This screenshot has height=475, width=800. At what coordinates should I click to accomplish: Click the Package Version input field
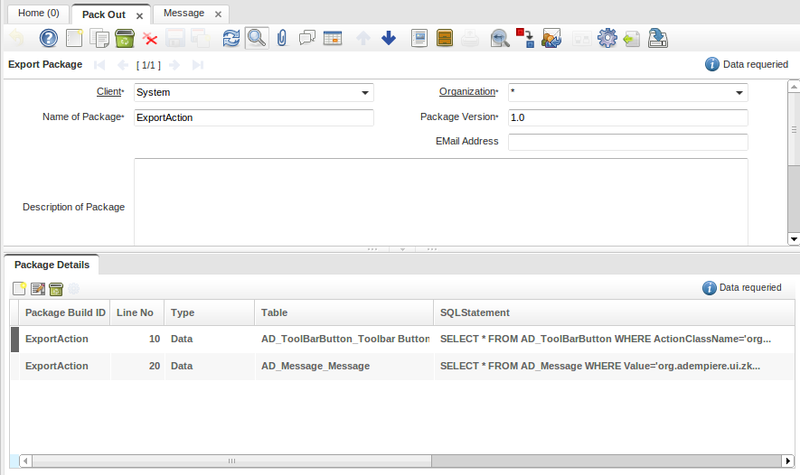pyautogui.click(x=628, y=117)
